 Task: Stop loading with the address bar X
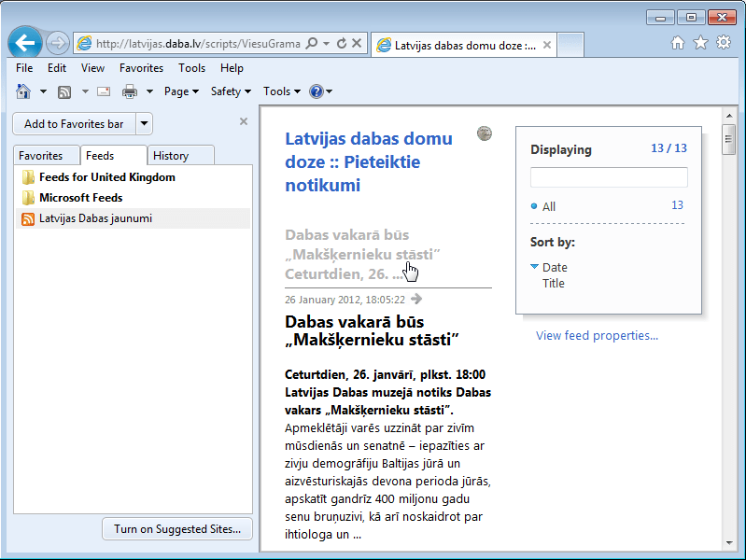click(x=357, y=44)
